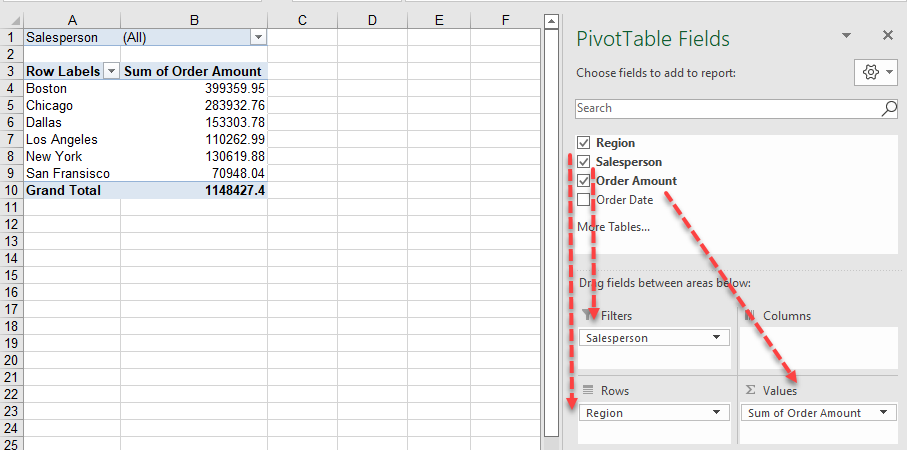Click the Filters area funnel icon
Image resolution: width=907 pixels, height=450 pixels.
click(588, 315)
